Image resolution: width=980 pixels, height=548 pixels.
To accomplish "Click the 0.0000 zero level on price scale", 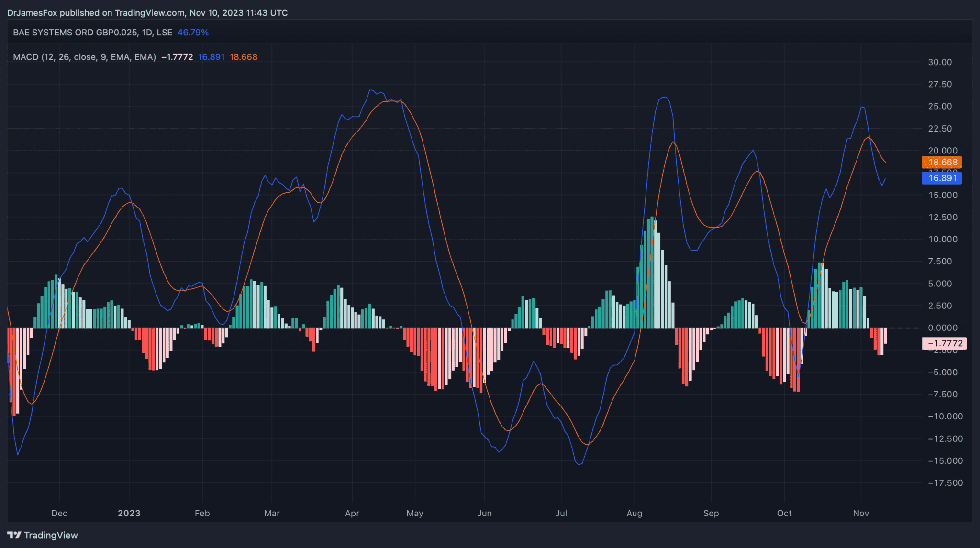I will [943, 328].
